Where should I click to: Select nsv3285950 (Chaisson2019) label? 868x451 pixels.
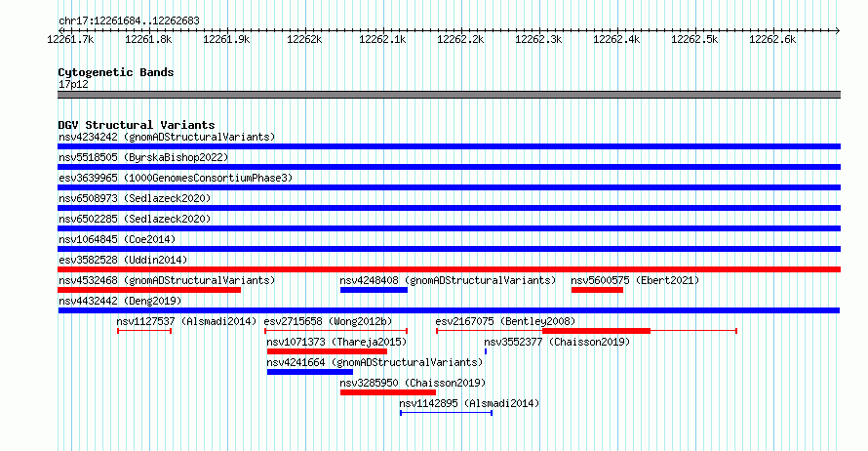(413, 383)
